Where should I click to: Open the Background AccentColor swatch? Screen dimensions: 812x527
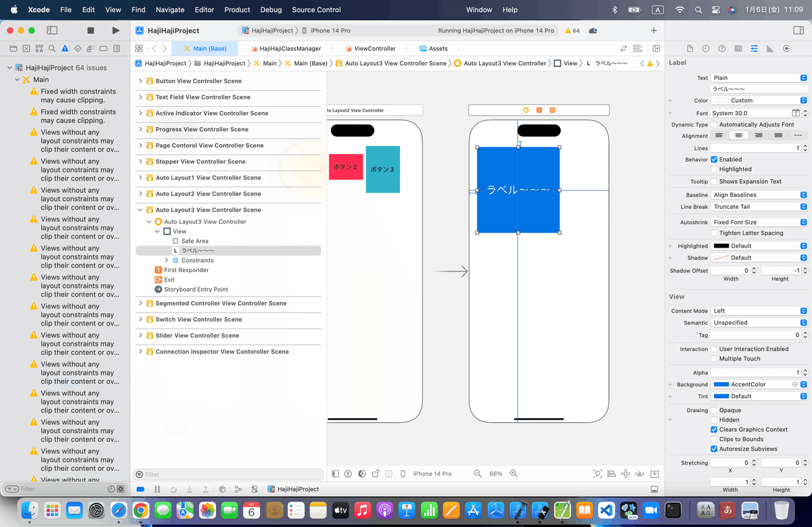click(721, 384)
